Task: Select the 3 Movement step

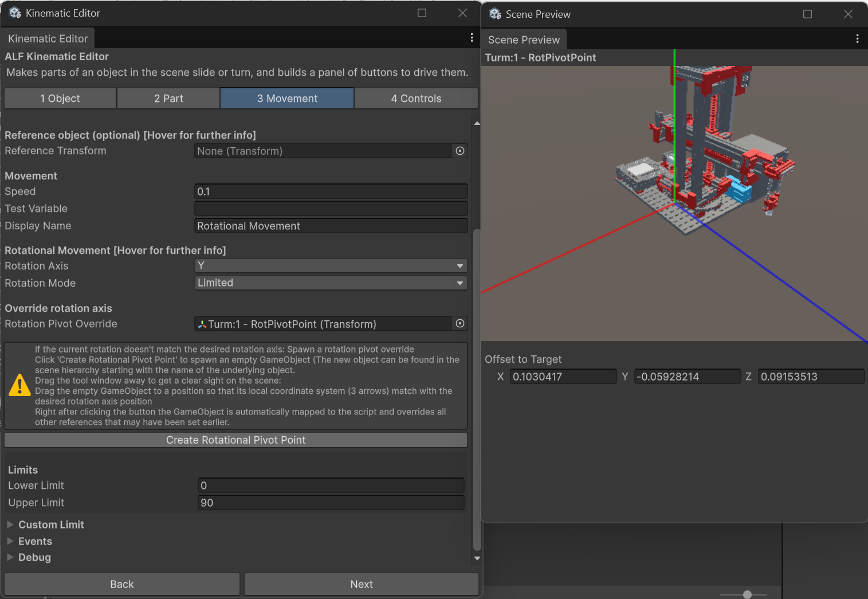Action: tap(287, 99)
